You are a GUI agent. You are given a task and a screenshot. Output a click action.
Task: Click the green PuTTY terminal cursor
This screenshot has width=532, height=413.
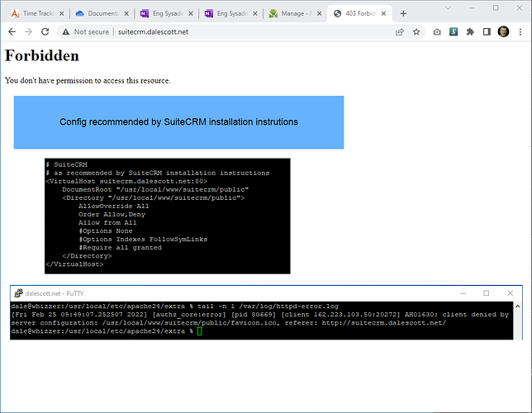click(200, 331)
